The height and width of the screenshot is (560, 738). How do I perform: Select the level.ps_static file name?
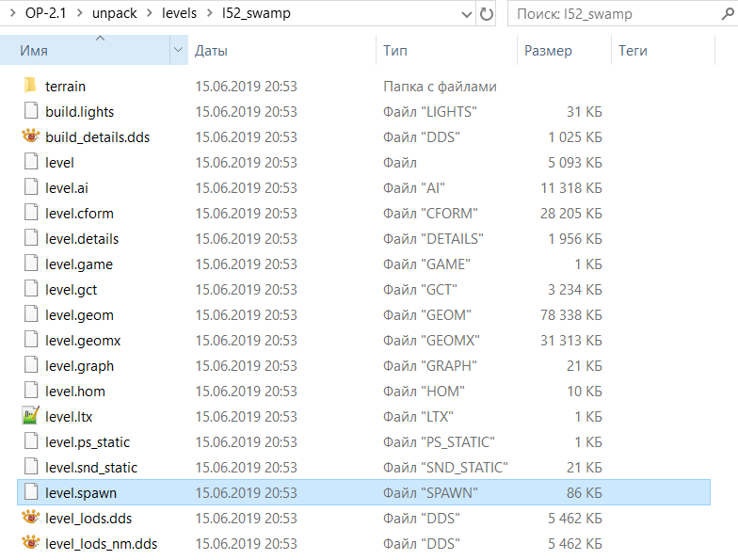coord(87,442)
